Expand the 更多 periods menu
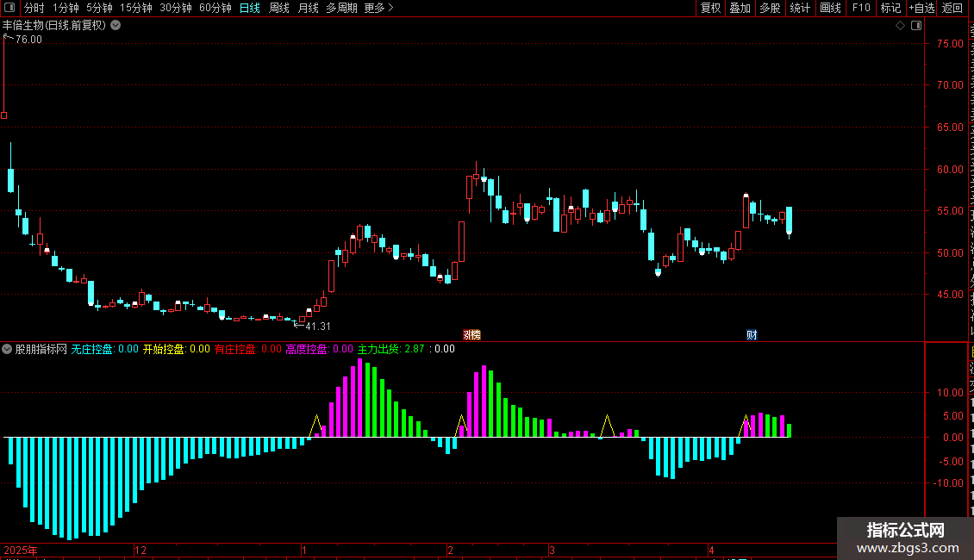 (x=379, y=8)
